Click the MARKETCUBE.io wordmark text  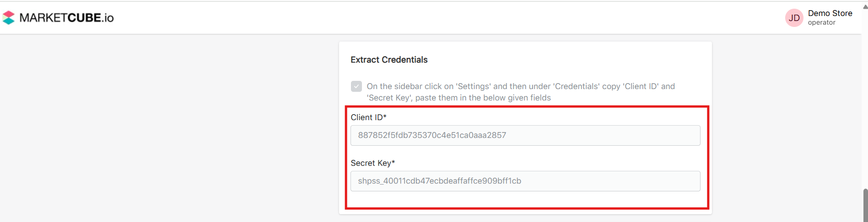[x=67, y=18]
